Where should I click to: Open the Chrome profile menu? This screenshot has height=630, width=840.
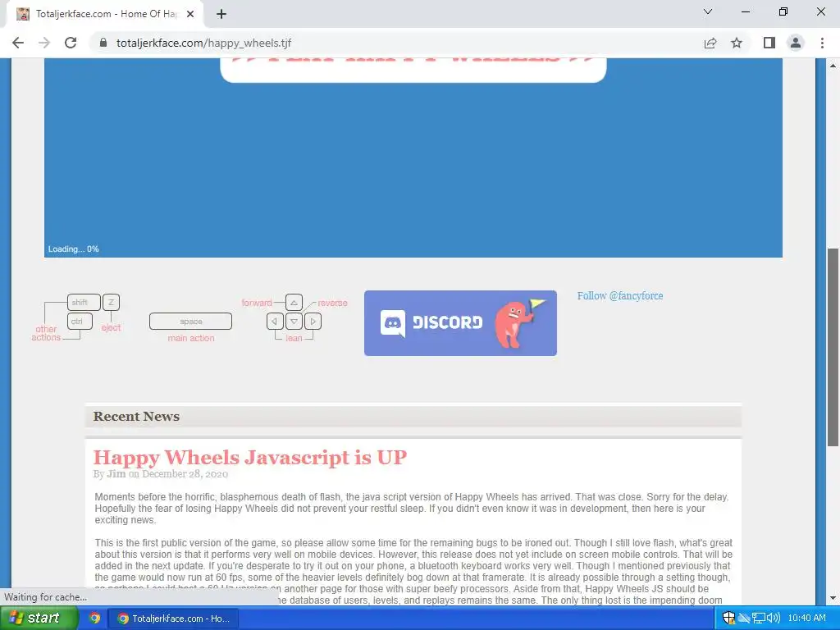tap(796, 43)
